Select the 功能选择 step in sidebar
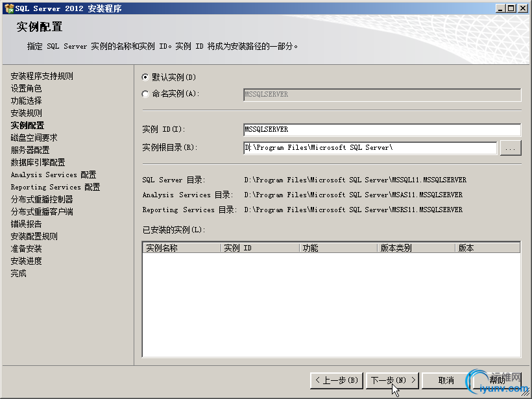Screen dimensions: 532x399 26,101
